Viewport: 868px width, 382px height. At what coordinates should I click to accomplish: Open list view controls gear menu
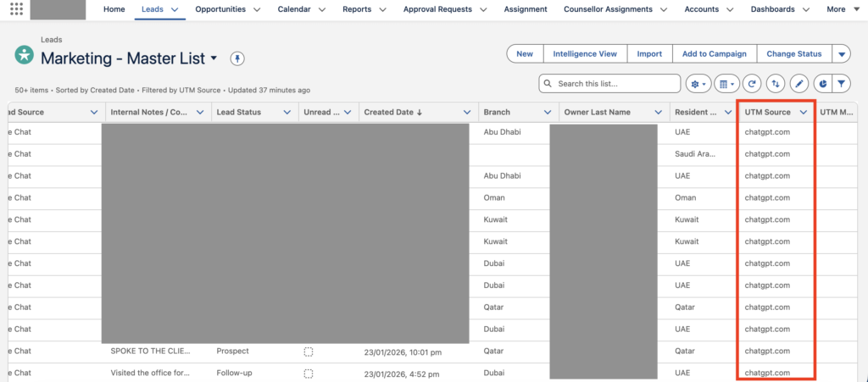click(x=698, y=84)
